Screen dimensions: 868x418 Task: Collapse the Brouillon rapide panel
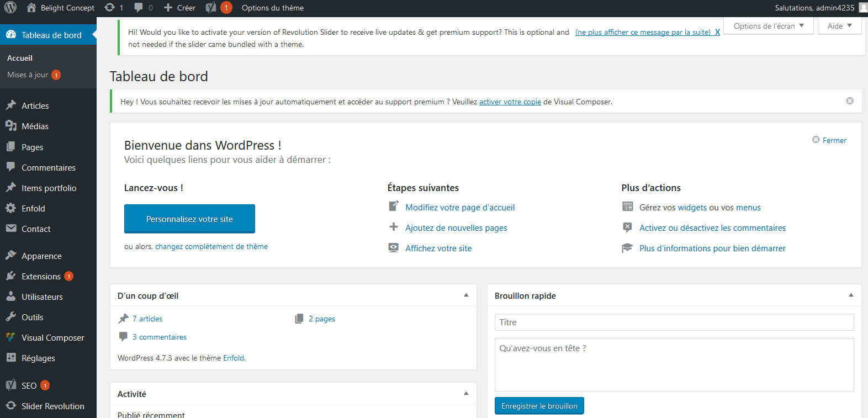851,295
